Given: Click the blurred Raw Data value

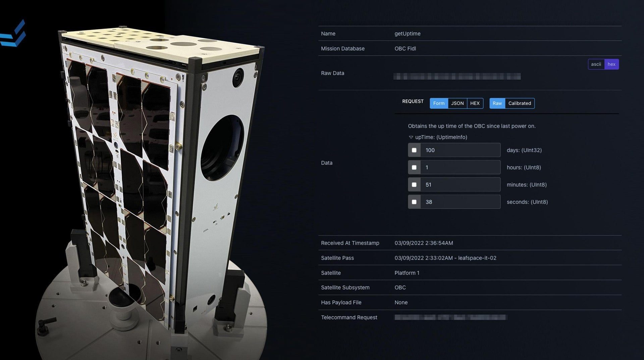Looking at the screenshot, I should click(x=457, y=77).
